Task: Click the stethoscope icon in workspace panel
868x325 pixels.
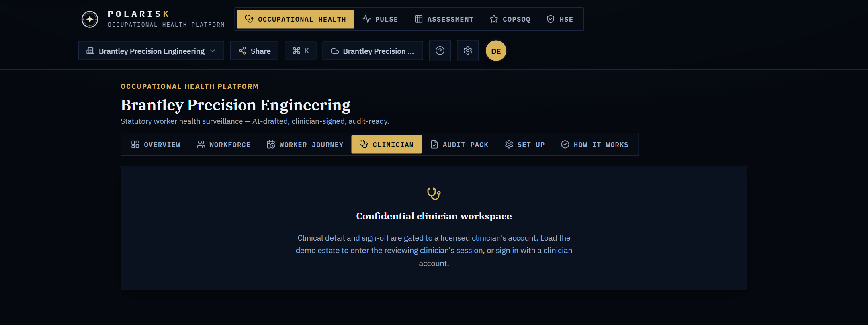Action: (434, 194)
